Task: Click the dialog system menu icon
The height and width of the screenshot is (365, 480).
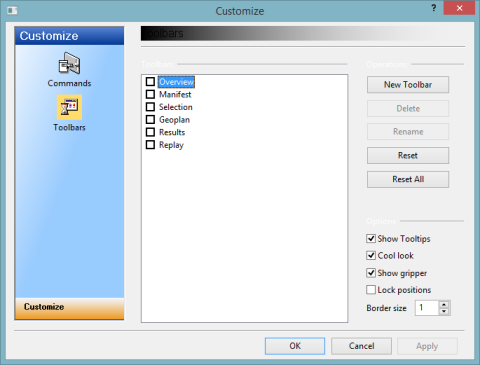Action: [x=12, y=11]
